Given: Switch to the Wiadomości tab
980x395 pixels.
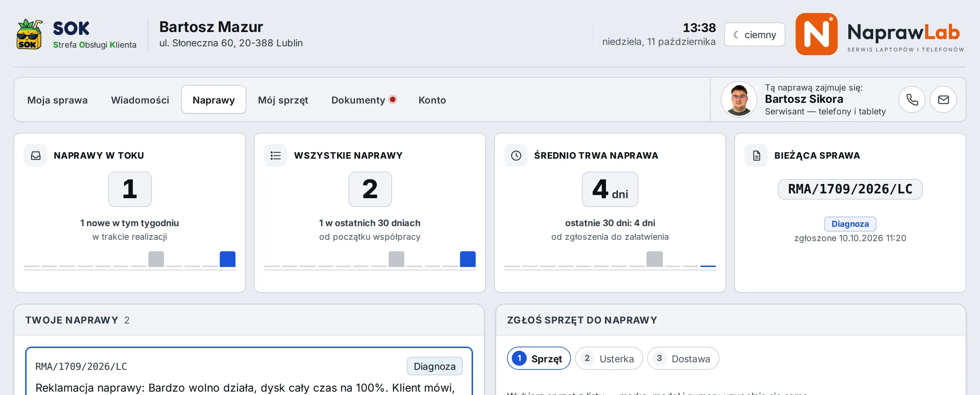Looking at the screenshot, I should 140,100.
